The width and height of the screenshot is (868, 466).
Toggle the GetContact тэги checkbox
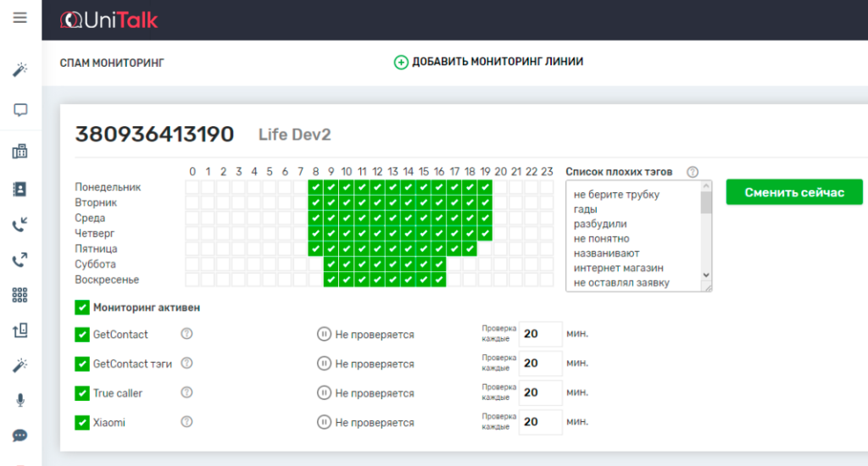[82, 363]
